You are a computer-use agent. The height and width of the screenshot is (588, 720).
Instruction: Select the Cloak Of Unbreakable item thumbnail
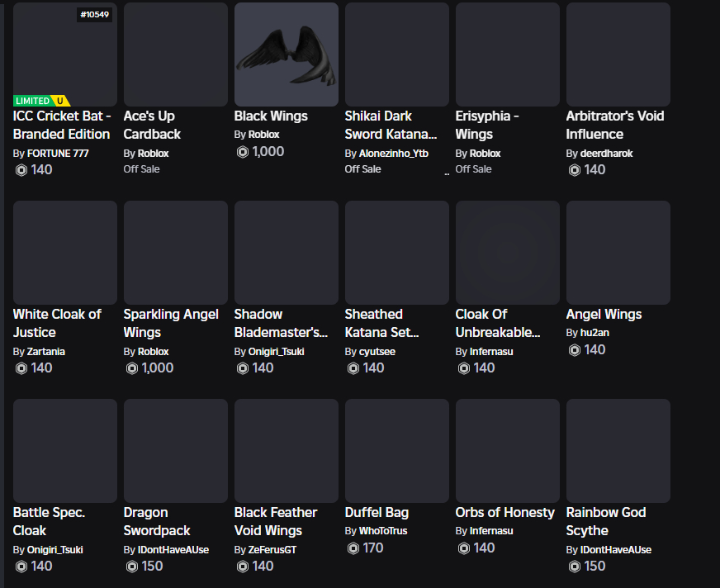coord(508,253)
